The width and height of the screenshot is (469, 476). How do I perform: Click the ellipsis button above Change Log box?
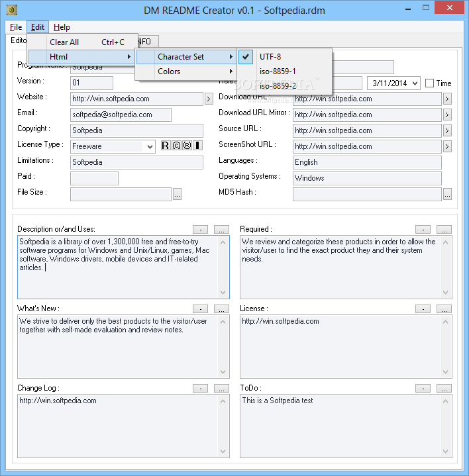[221, 389]
